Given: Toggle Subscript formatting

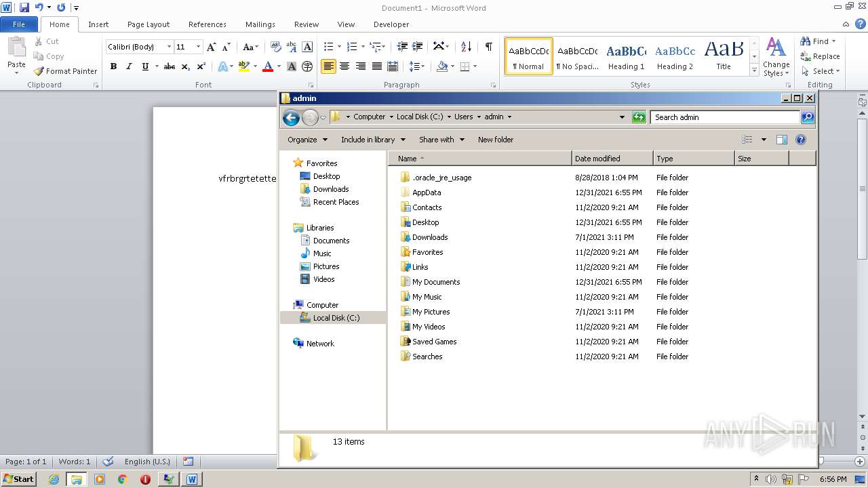Looking at the screenshot, I should pos(185,66).
